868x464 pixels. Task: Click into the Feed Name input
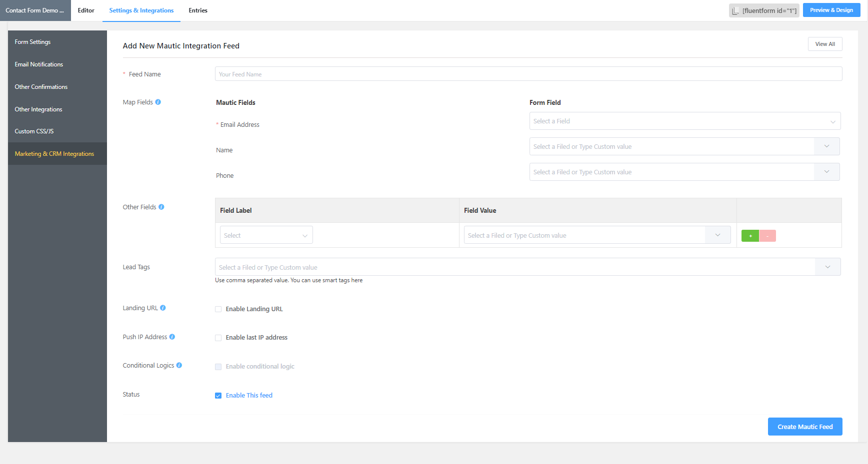click(528, 74)
